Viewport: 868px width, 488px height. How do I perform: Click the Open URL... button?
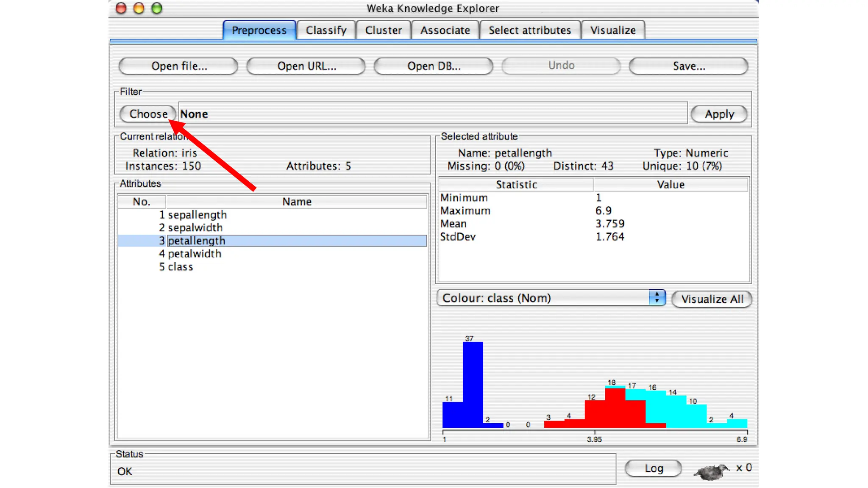click(x=306, y=66)
